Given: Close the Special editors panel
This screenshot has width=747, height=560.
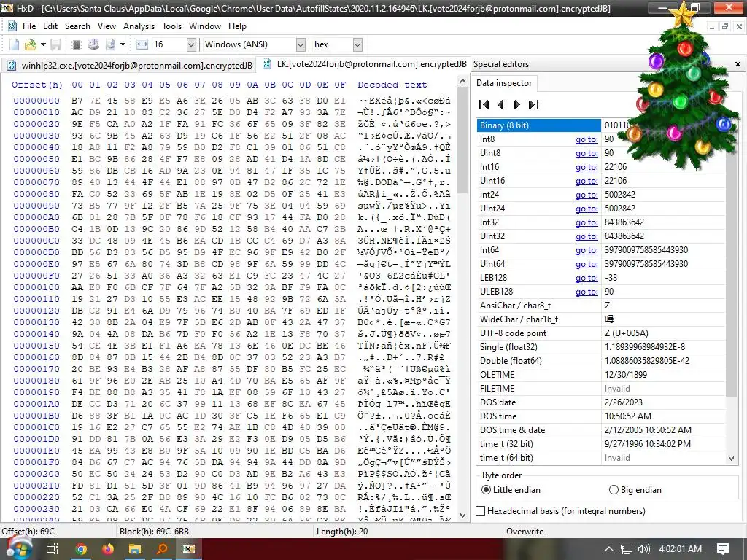Looking at the screenshot, I should click(x=738, y=64).
